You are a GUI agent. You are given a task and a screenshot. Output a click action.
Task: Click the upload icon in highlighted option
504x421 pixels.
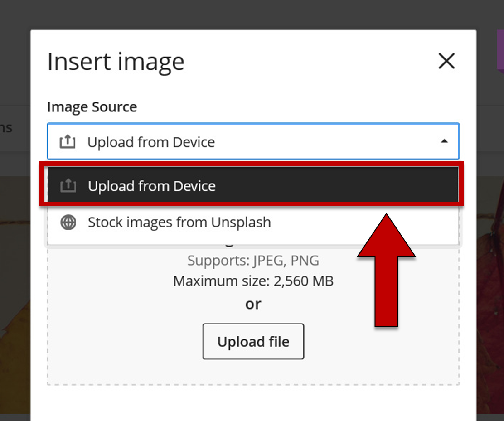[x=68, y=185]
